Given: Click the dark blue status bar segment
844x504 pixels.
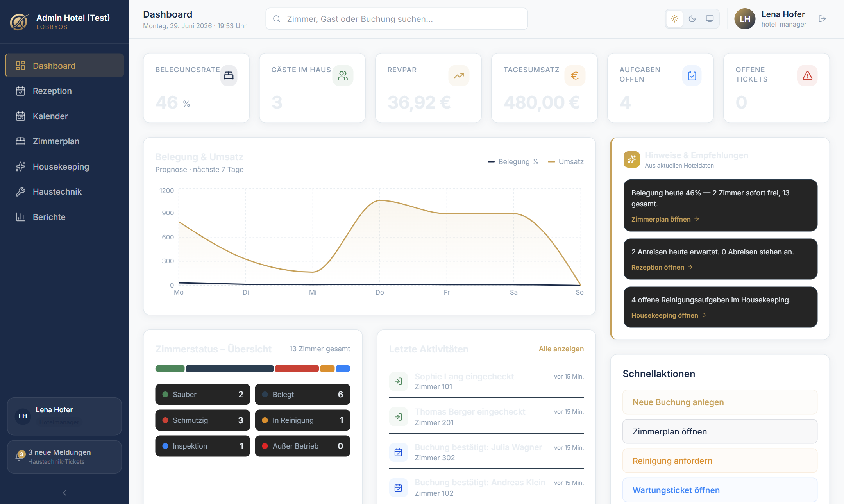Looking at the screenshot, I should [x=229, y=368].
